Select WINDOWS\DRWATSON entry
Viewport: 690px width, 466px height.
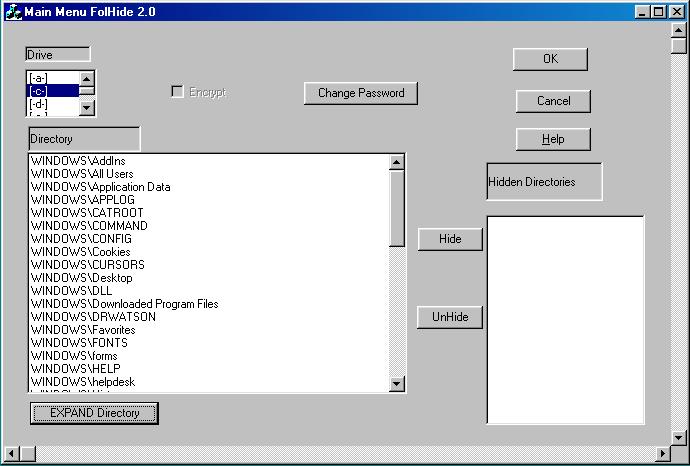209,317
